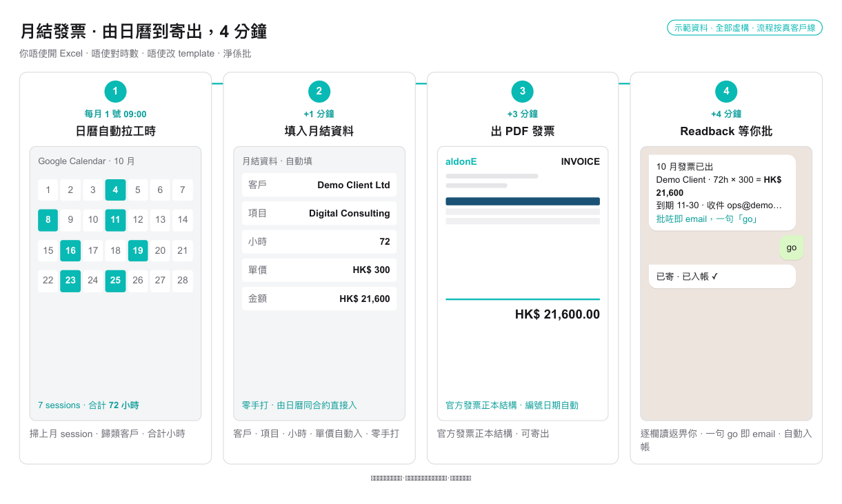842x504 pixels.
Task: Select day 14 in the calendar grid
Action: pyautogui.click(x=183, y=220)
